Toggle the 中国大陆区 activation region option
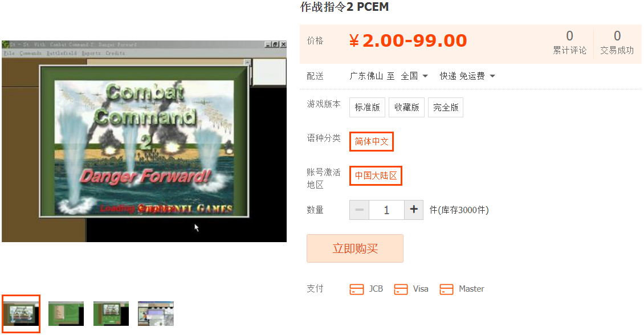This screenshot has height=335, width=644. [x=376, y=175]
